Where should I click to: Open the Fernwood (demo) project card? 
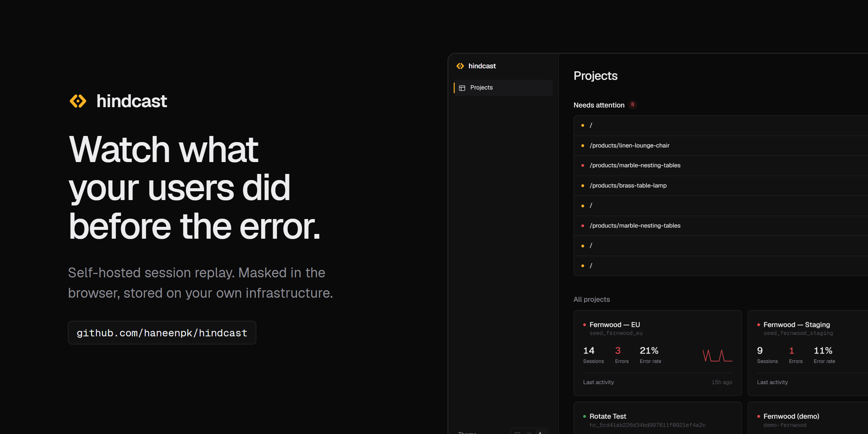pos(808,418)
